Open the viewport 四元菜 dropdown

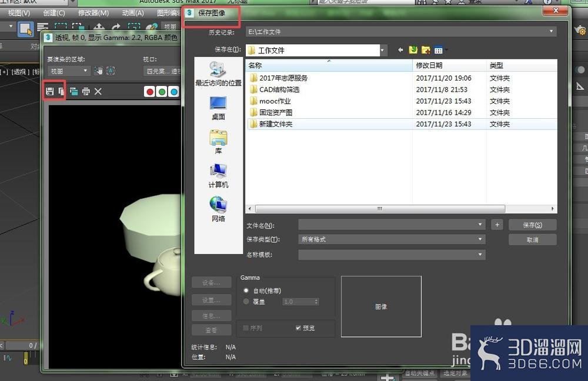162,71
